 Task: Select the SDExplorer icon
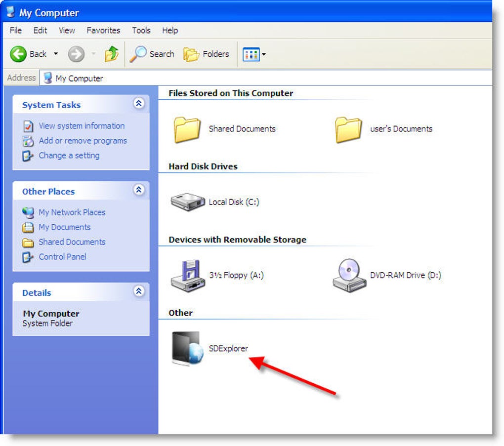click(x=188, y=349)
